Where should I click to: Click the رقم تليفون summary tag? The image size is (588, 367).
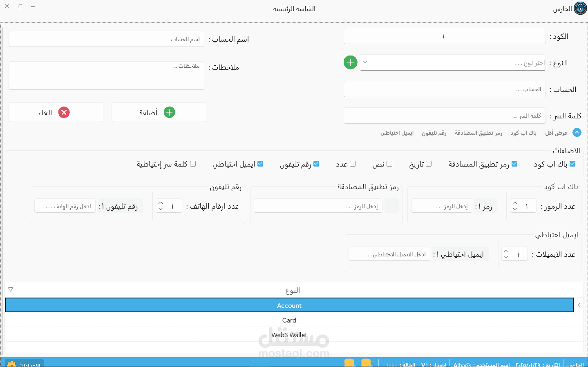434,133
